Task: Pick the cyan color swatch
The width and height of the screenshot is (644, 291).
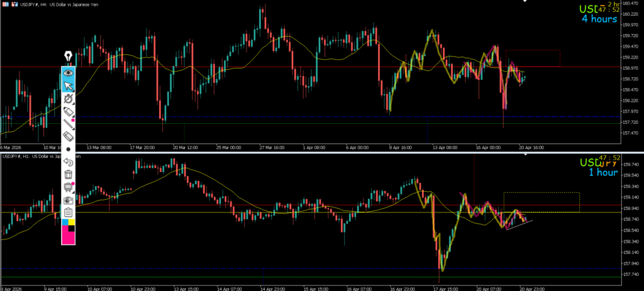Action: tap(65, 222)
